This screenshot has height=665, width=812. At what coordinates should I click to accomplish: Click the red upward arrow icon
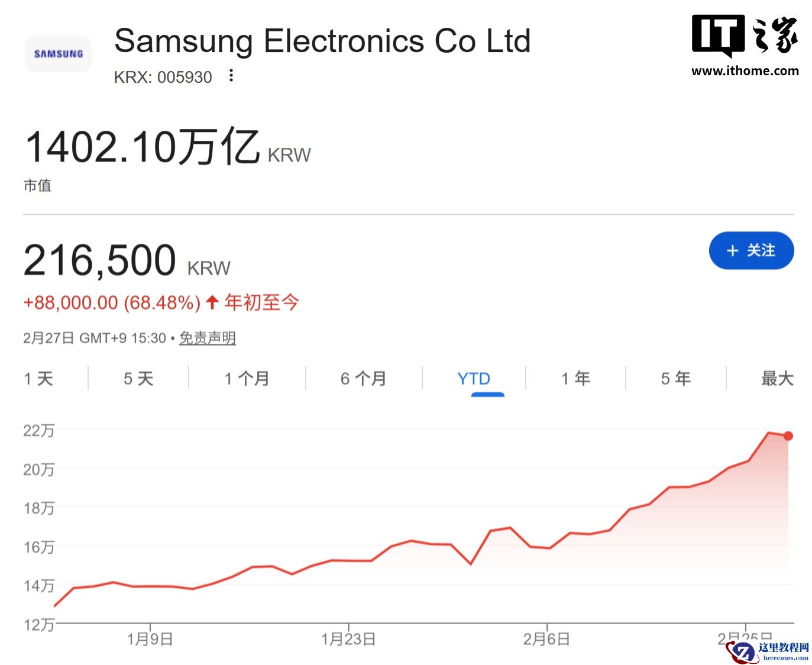pyautogui.click(x=212, y=303)
